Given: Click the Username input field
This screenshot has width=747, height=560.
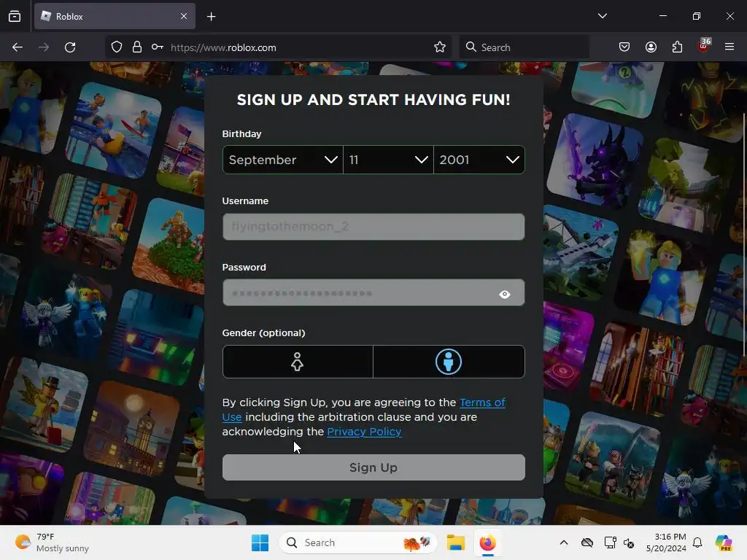Looking at the screenshot, I should [x=373, y=227].
